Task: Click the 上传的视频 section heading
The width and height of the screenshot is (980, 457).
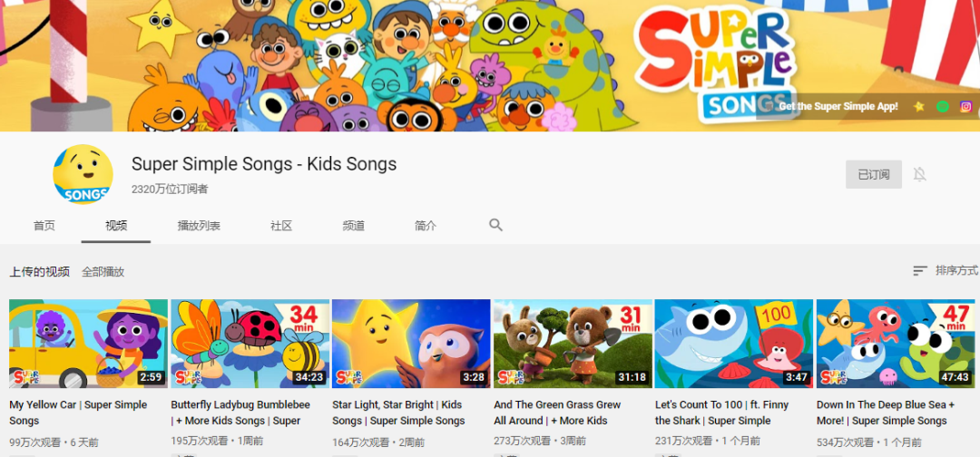Action: [39, 272]
